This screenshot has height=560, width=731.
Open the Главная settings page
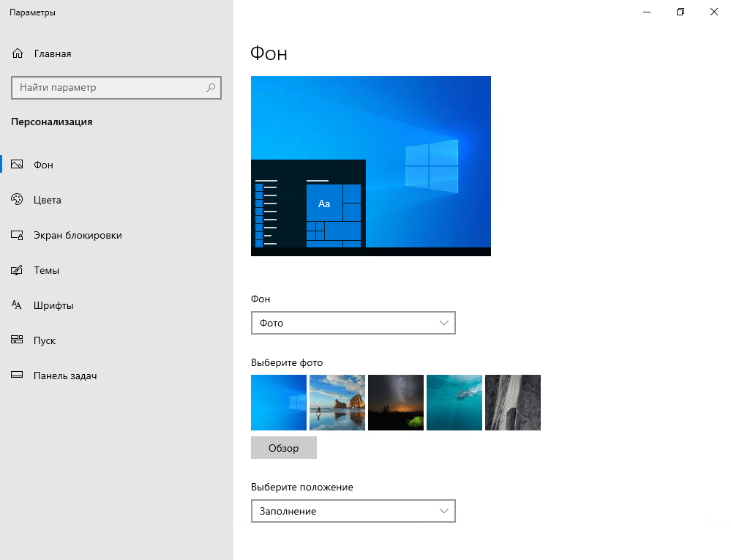[116, 53]
